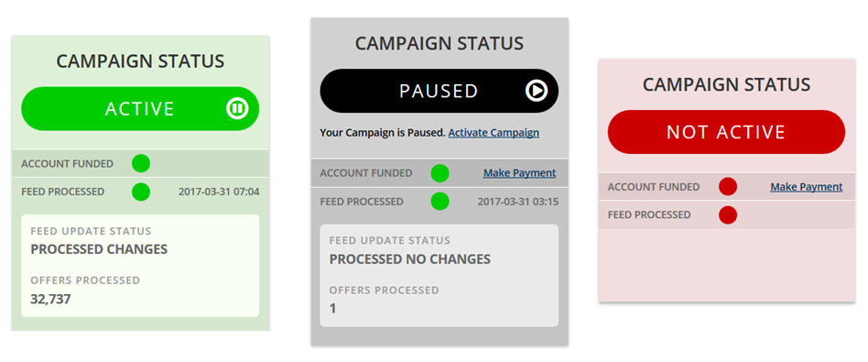Click the Campaign Status heading in red panel

[x=726, y=85]
